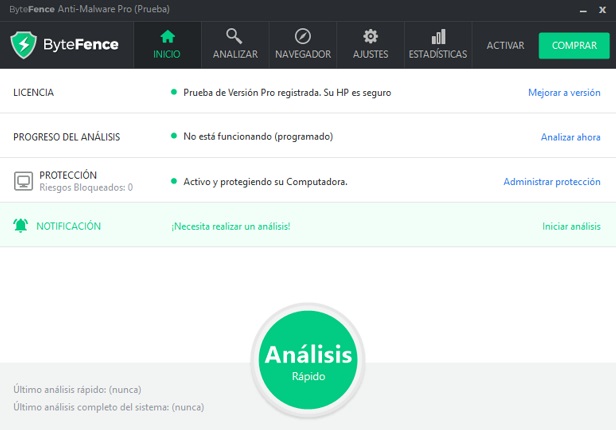Click the status dot beside Activo y protegiendo
The width and height of the screenshot is (616, 430).
[174, 181]
